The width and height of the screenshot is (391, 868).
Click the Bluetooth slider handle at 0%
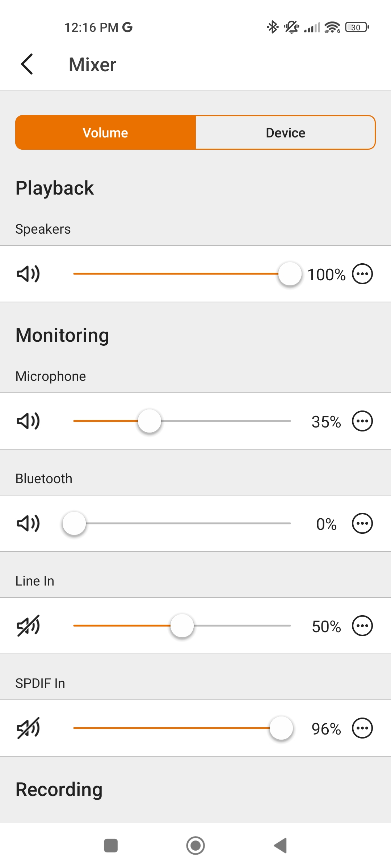74,523
